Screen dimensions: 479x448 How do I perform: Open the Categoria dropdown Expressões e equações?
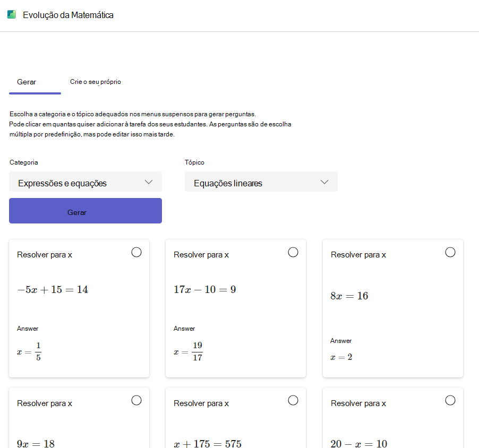pyautogui.click(x=85, y=182)
